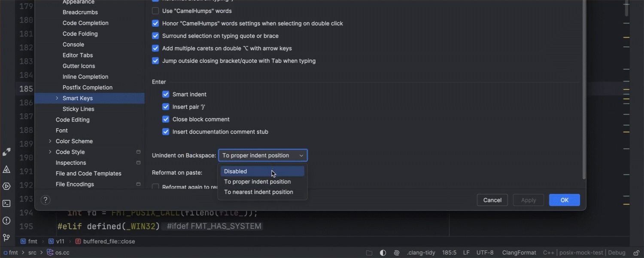Viewport: 644px width, 258px height.
Task: Expand the Code Style settings node
Action: tap(50, 152)
